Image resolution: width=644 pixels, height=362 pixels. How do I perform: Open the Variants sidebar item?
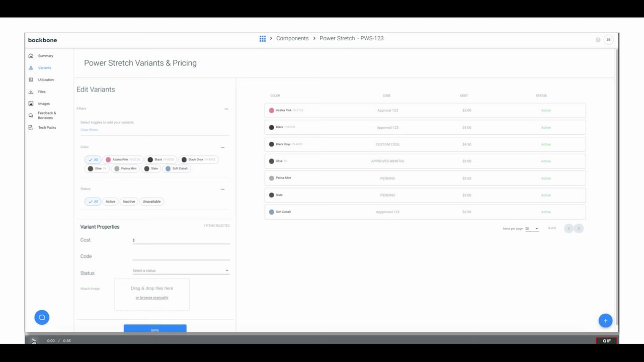(44, 68)
